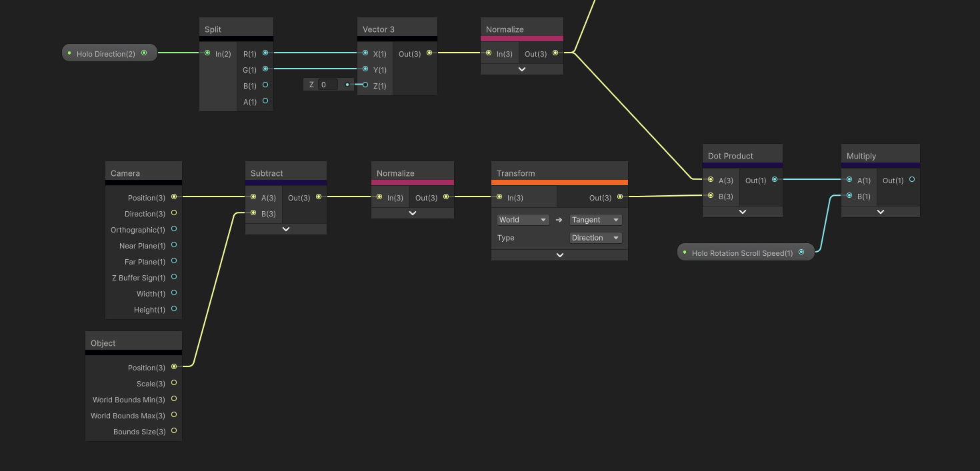Click the A(3) input port on Dot Product

(711, 179)
